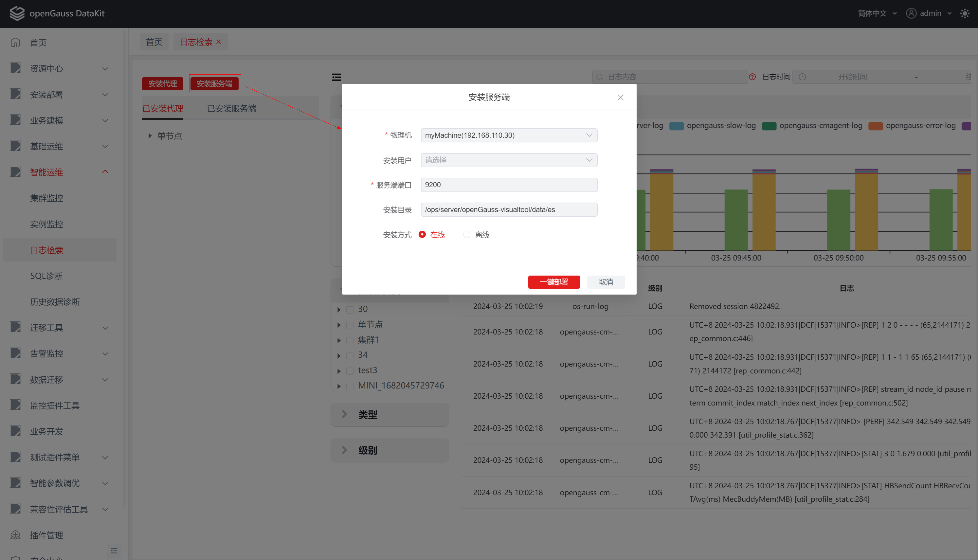Switch to the 已安装服务端 tab

(231, 109)
